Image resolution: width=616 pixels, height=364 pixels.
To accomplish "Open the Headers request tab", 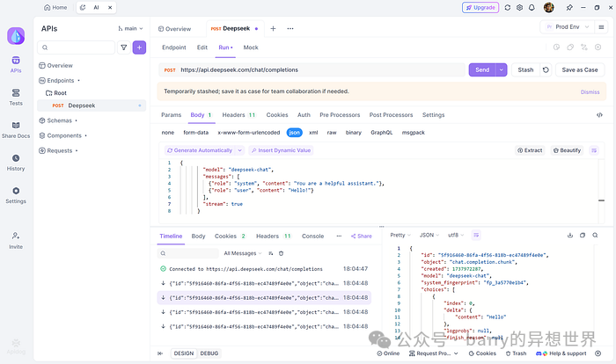I will [238, 115].
